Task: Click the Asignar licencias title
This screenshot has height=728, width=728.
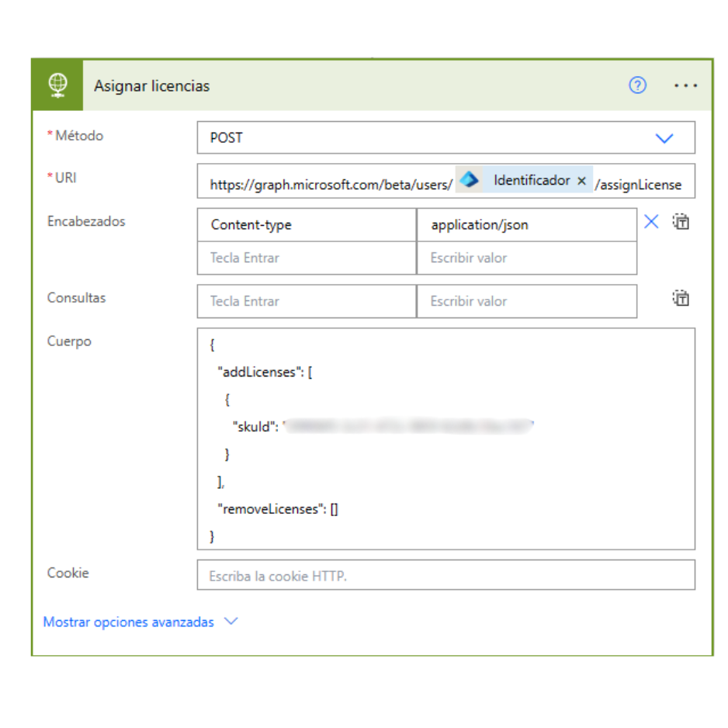Action: coord(152,86)
